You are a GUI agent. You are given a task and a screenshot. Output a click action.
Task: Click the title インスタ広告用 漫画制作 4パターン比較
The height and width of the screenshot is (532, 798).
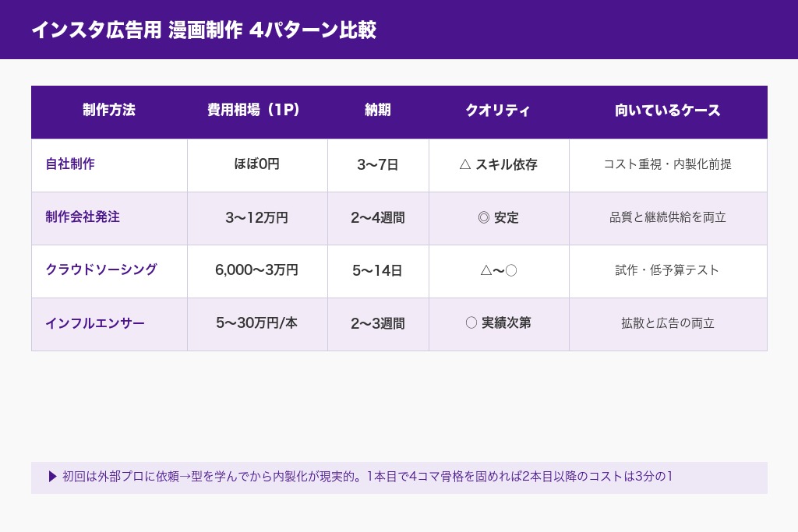point(203,30)
